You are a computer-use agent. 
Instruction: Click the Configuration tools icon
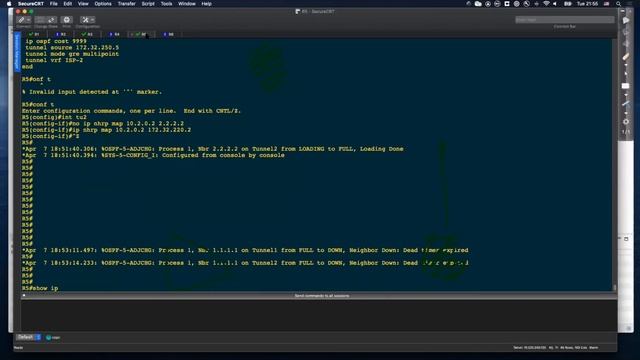(85, 20)
